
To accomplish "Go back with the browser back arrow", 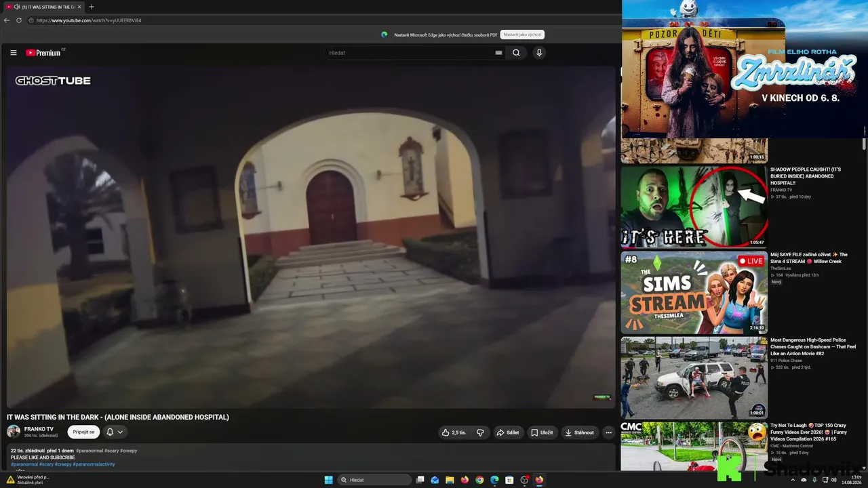I will pos(7,20).
